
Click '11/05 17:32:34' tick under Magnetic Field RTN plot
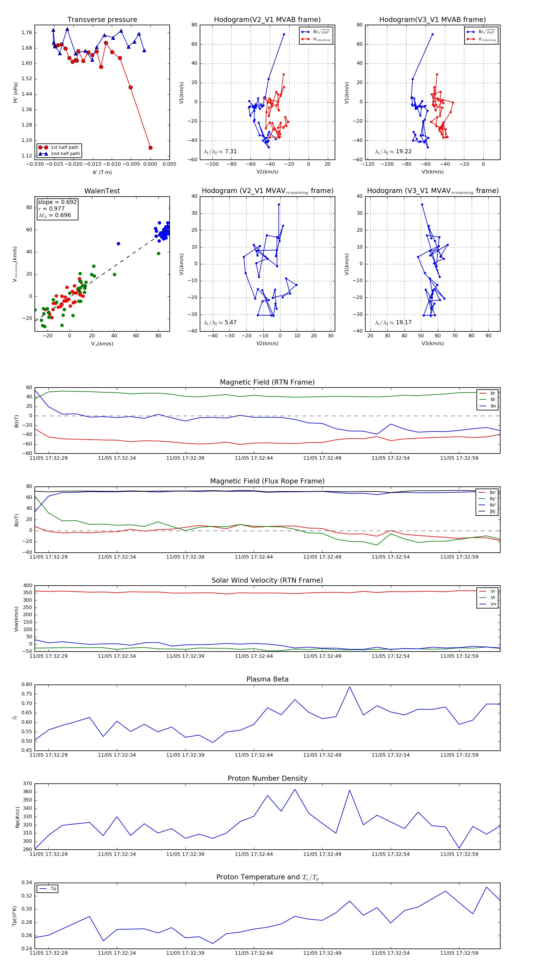[x=117, y=458]
